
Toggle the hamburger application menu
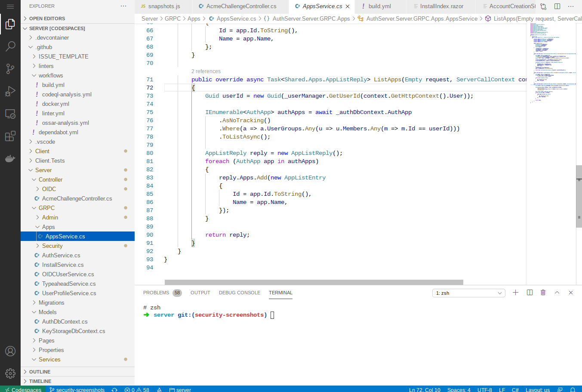click(x=10, y=6)
